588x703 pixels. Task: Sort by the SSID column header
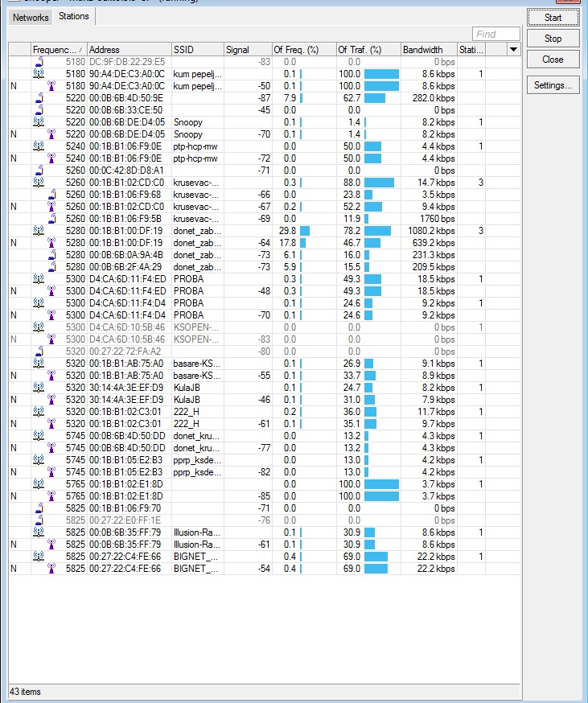(x=197, y=49)
